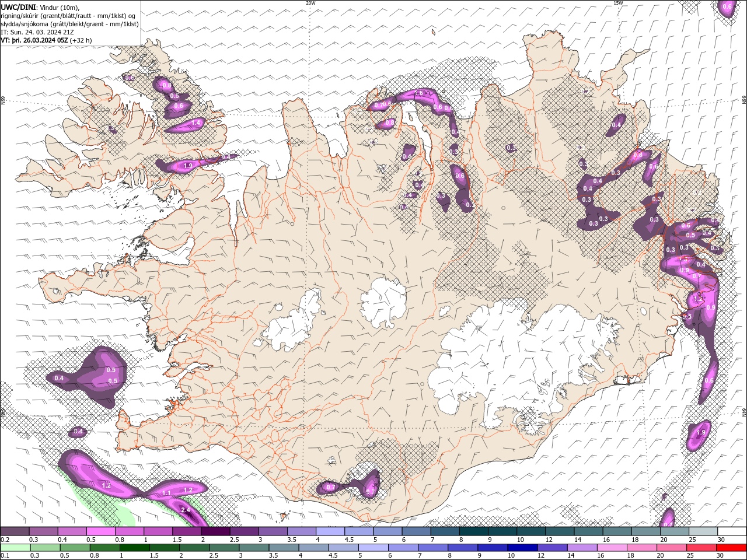Click the 1.6 snowfall value on the north coast
This screenshot has height=560, width=747.
[418, 93]
